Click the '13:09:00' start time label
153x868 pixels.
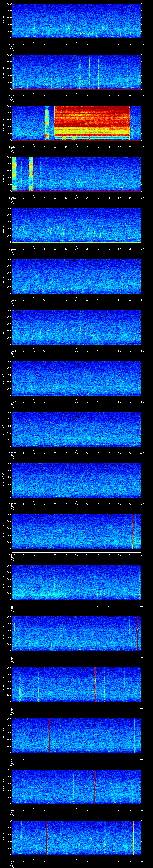point(12,453)
